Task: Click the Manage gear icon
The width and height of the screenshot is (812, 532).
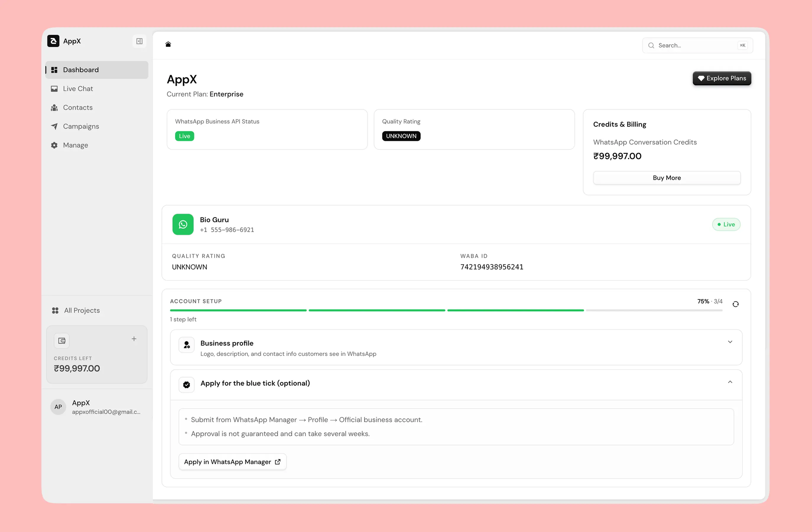Action: (x=54, y=145)
